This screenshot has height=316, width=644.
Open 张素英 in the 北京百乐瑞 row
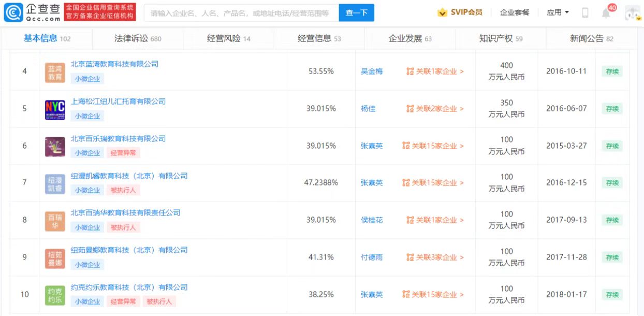tap(372, 146)
